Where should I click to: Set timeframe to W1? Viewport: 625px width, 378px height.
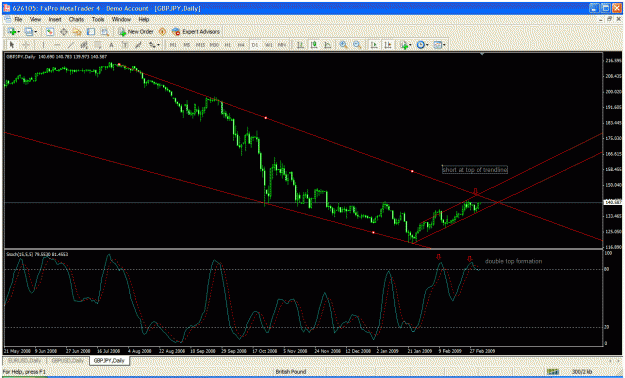[269, 45]
